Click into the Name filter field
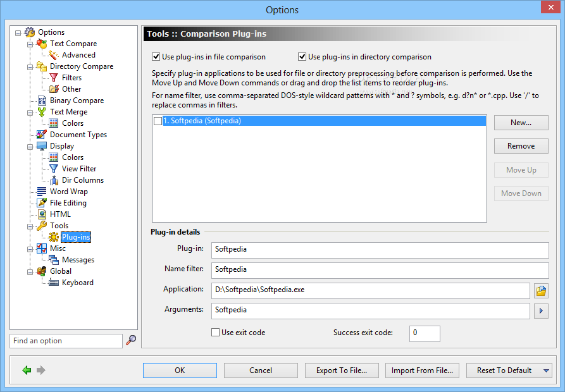The width and height of the screenshot is (565, 392). 380,271
